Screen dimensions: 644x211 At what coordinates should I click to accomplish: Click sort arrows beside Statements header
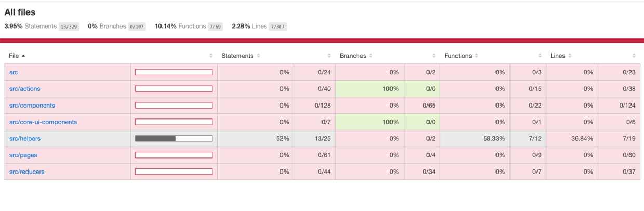[258, 56]
